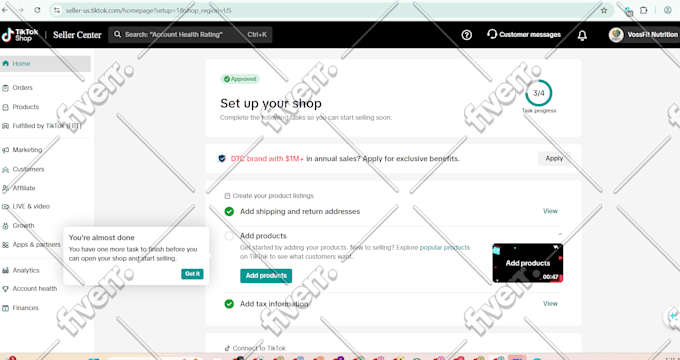Click the tax information green checkmark
This screenshot has width=680, height=360.
click(x=229, y=304)
